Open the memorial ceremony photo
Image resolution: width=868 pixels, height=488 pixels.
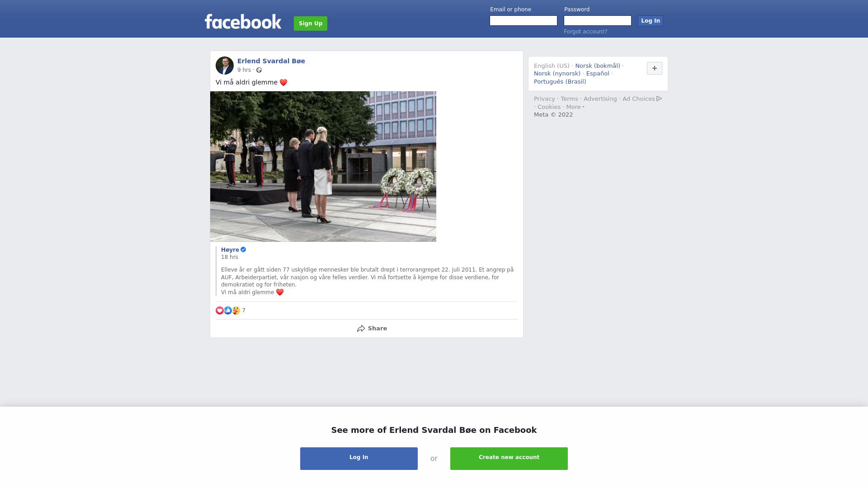pyautogui.click(x=323, y=166)
